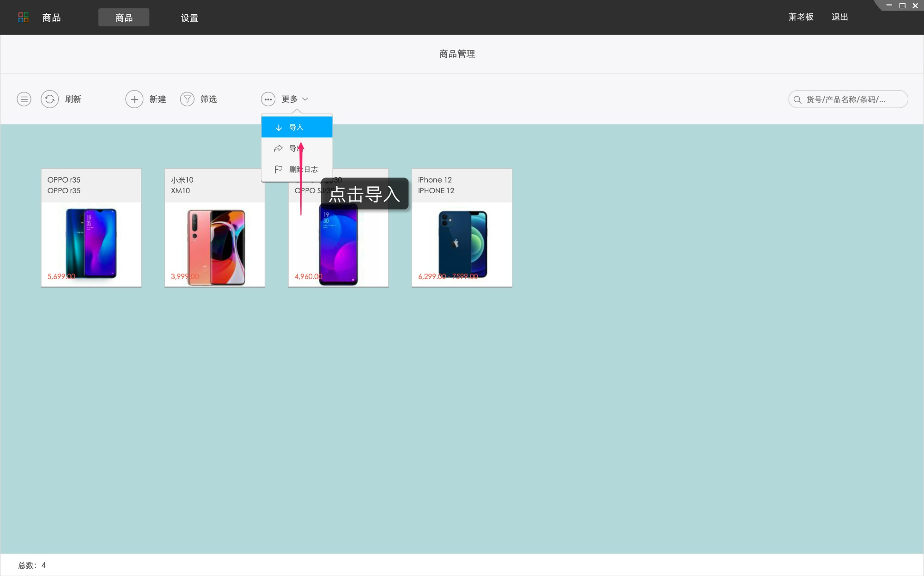Click the hamburger list menu icon
Viewport: 924px width, 576px height.
point(24,99)
